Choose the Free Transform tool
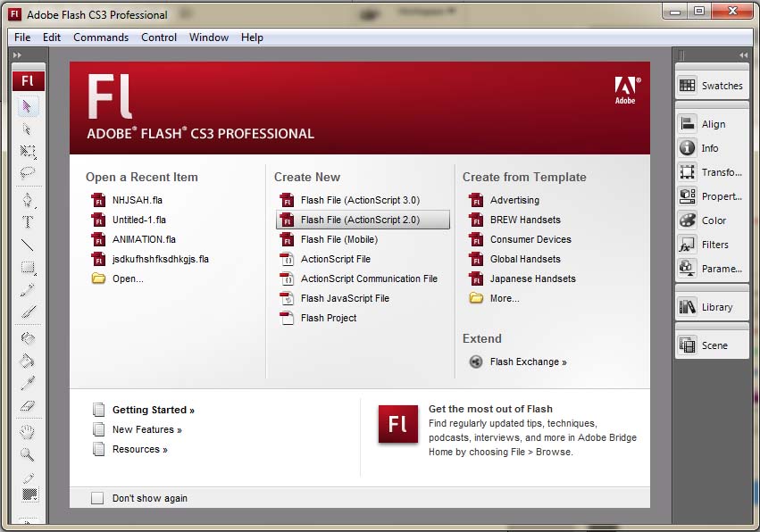 coord(28,151)
